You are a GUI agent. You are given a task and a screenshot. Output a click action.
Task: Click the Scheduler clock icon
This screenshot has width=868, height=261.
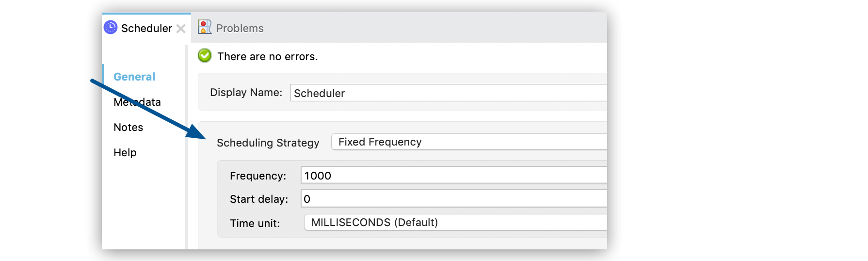(x=111, y=28)
